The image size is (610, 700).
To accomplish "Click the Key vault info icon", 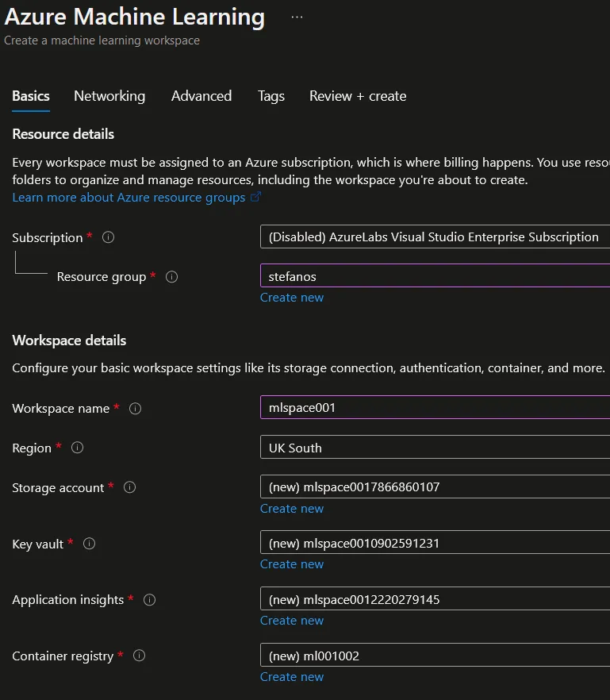I will (x=90, y=544).
